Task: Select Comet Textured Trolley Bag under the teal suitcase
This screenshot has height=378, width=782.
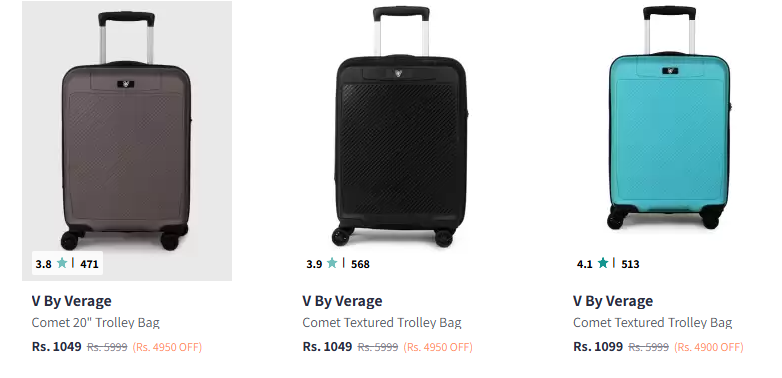Action: (x=653, y=323)
